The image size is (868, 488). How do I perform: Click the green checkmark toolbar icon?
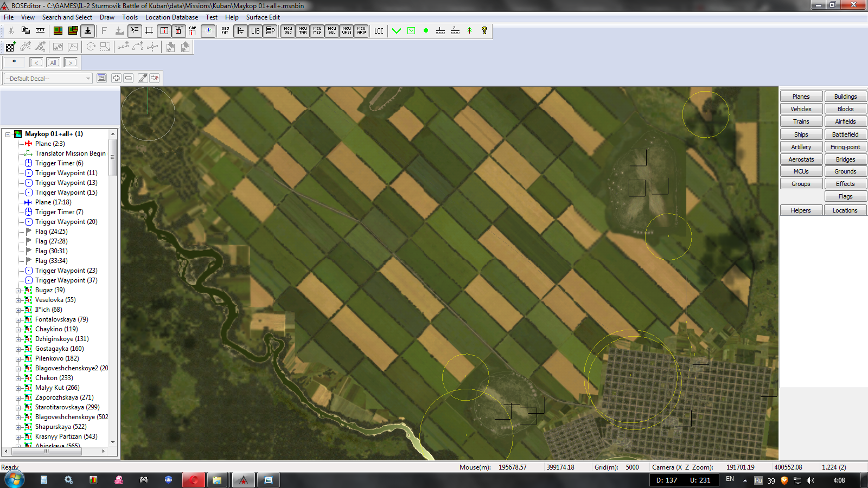(397, 31)
